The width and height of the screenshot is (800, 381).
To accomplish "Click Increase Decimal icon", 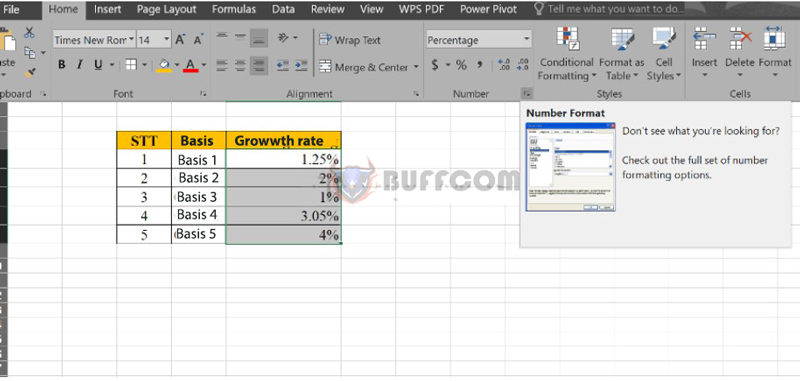I will (x=504, y=65).
